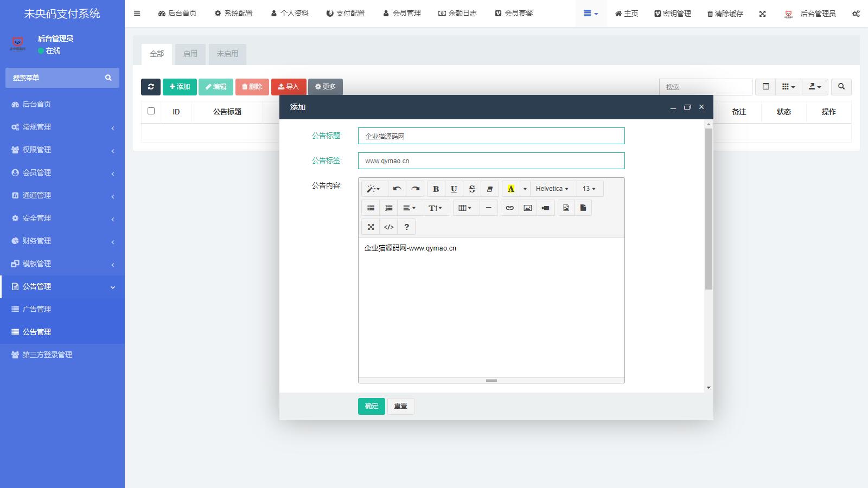Apply underline formatting in editor toolbar

[454, 189]
